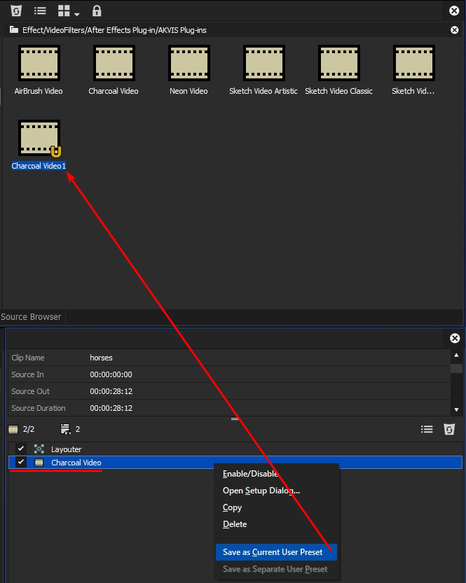466x583 pixels.
Task: Select the AirBrush Video effect icon
Action: 39,63
